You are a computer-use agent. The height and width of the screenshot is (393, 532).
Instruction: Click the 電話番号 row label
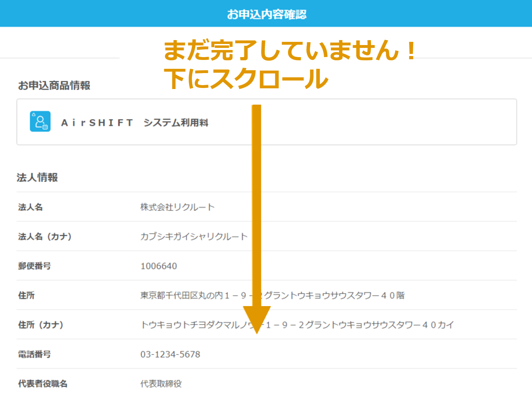[x=34, y=354]
